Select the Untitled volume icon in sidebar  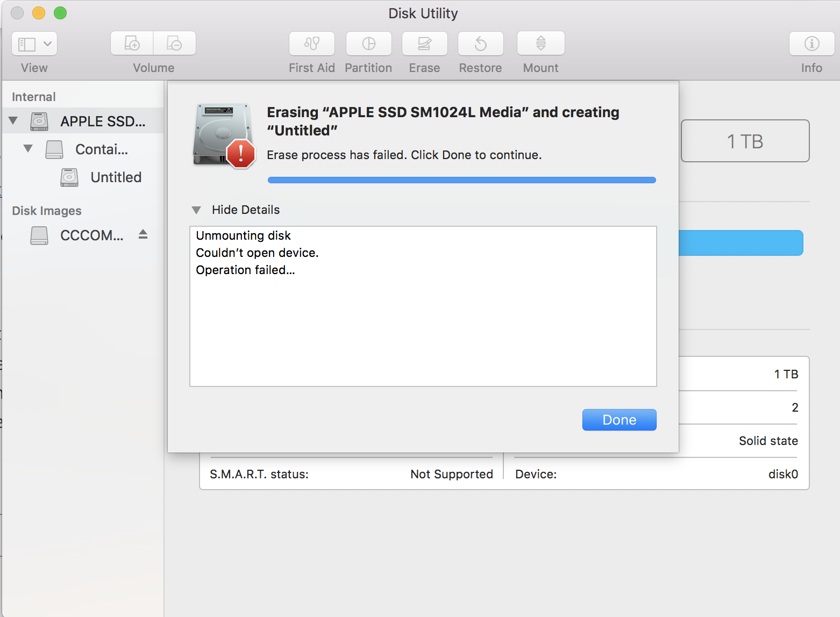[x=69, y=177]
